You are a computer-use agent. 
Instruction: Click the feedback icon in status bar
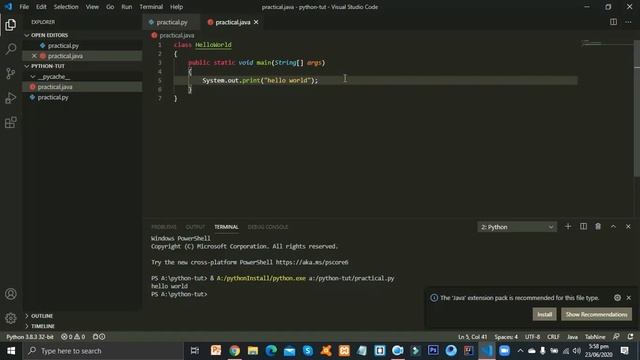pyautogui.click(x=616, y=337)
